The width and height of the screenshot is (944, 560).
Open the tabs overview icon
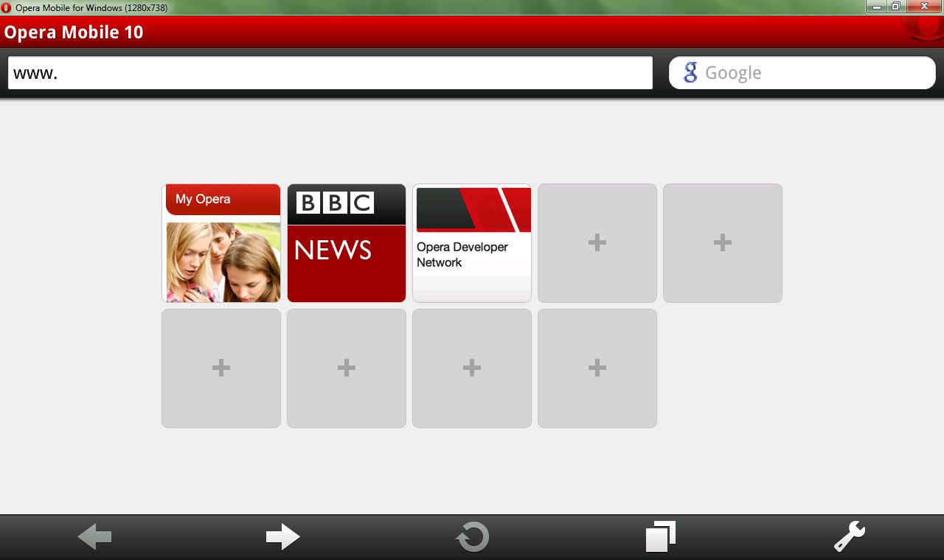pos(661,536)
